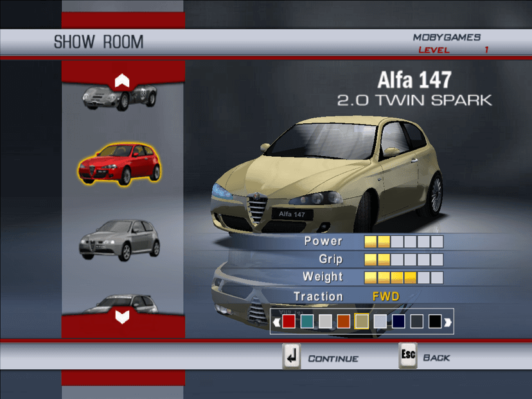Choose the red paint color swatch
The height and width of the screenshot is (399, 532).
(288, 321)
